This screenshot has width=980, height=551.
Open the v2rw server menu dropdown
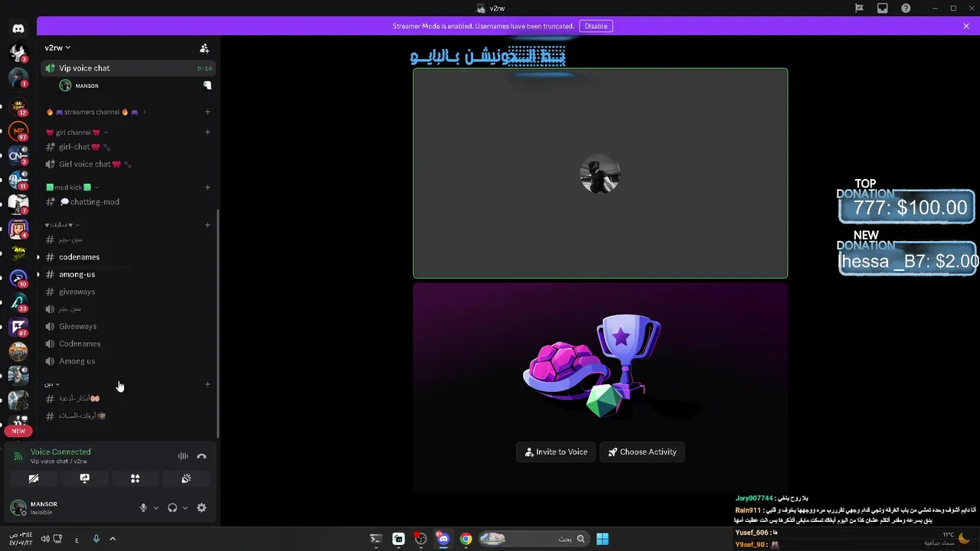tap(57, 47)
